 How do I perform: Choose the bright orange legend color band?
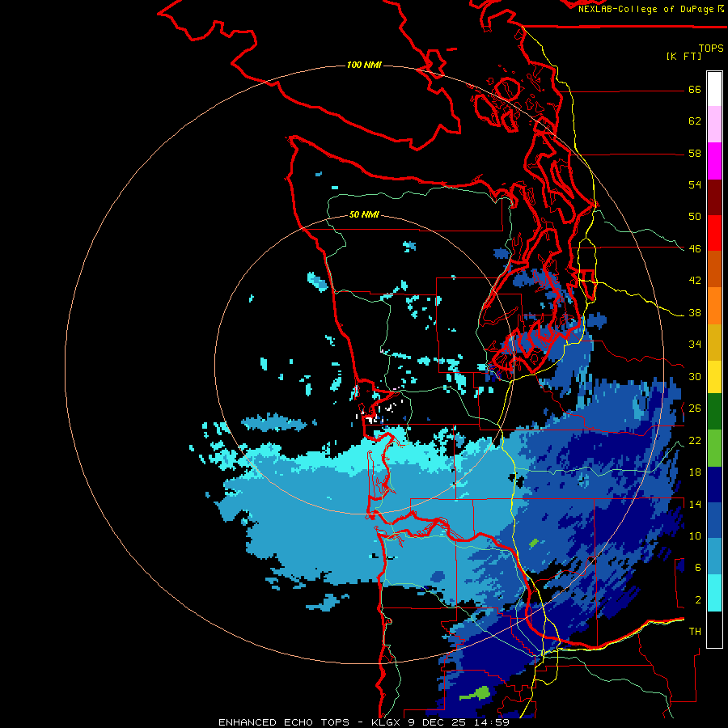[714, 306]
